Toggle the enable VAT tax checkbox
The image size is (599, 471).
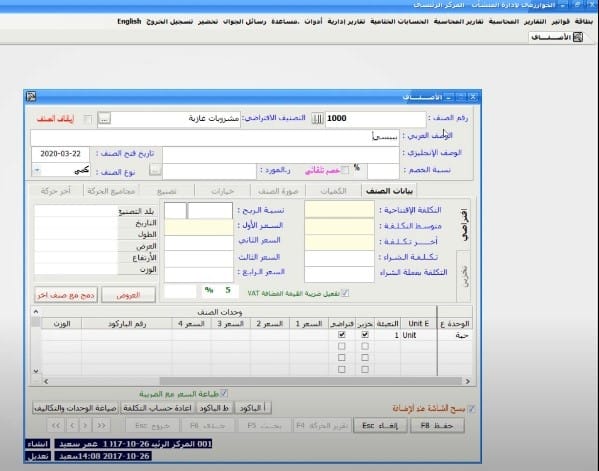(345, 293)
